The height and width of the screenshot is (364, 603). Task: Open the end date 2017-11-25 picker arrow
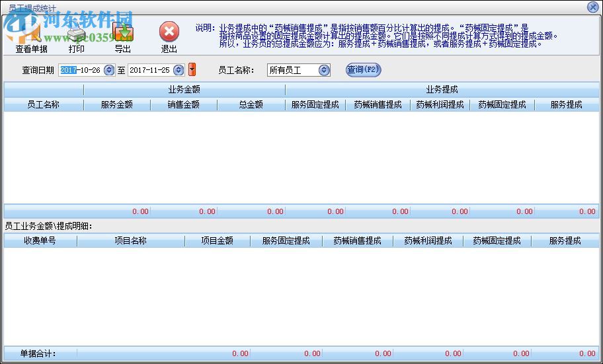tap(179, 70)
